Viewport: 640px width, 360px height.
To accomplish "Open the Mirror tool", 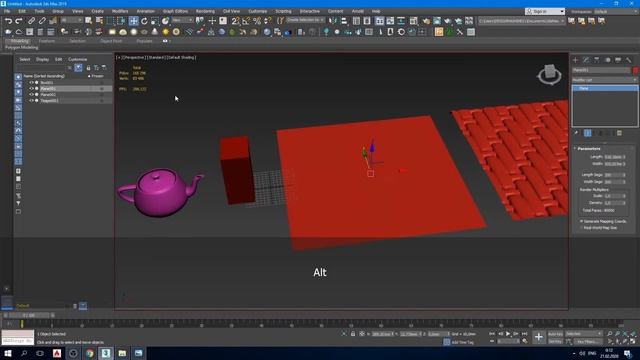I will click(x=333, y=21).
